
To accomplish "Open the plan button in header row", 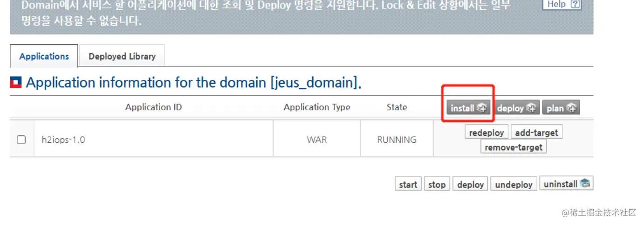I will tap(561, 108).
